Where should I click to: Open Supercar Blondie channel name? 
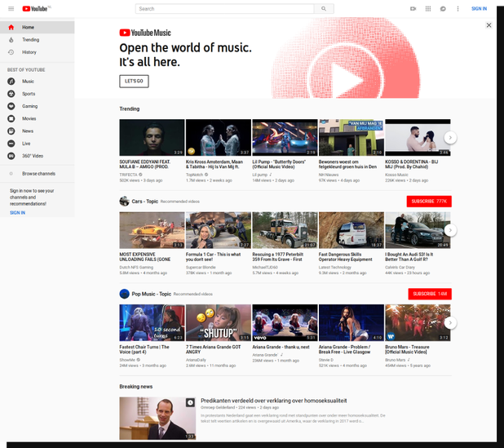[201, 268]
